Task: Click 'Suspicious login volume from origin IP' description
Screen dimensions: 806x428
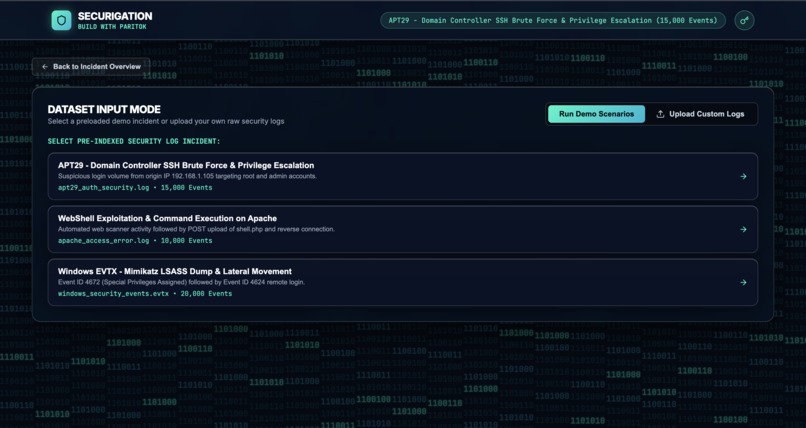Action: coord(188,176)
